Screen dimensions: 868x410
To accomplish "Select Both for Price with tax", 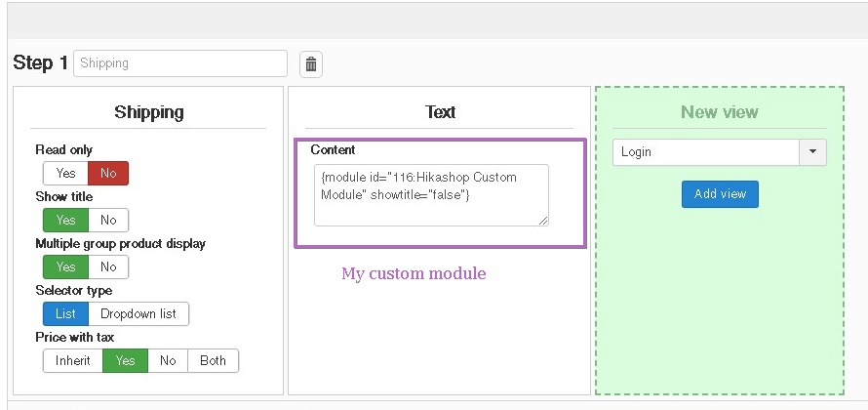I will (x=213, y=361).
